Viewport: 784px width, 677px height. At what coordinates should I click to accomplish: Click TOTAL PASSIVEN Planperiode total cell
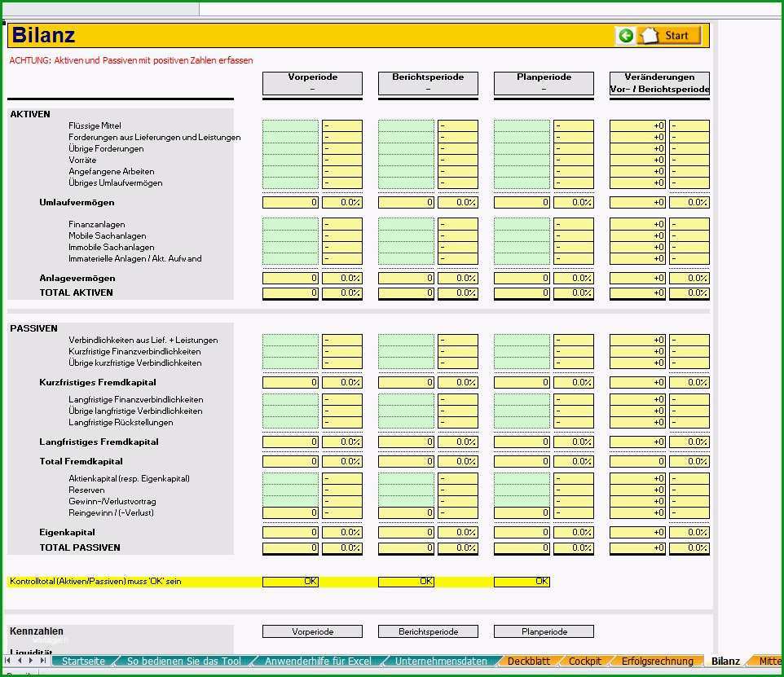(x=522, y=548)
